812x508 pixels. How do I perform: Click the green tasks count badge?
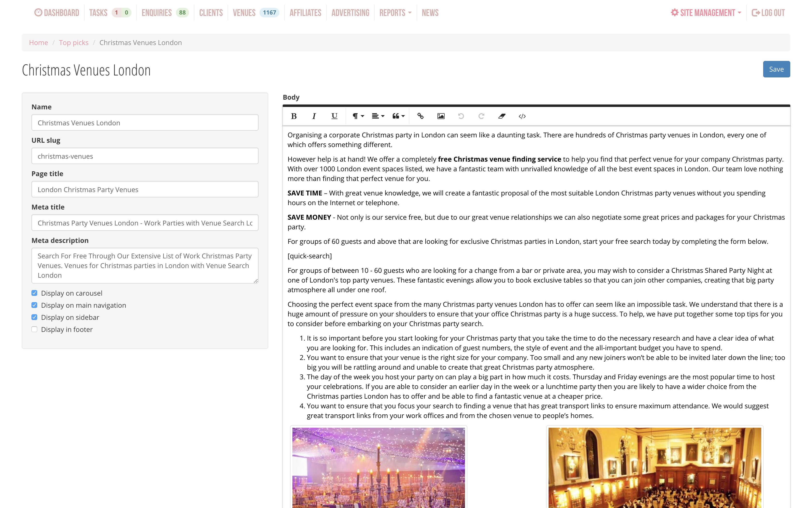pos(126,13)
